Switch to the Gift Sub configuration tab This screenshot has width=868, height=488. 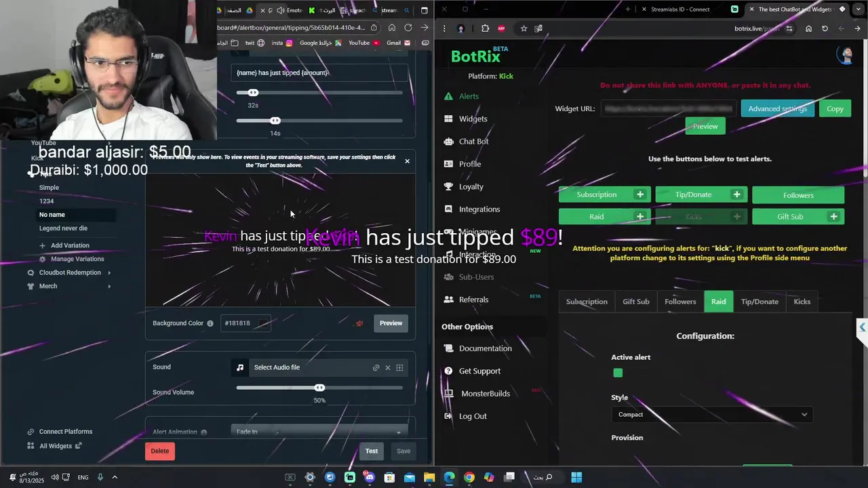635,302
